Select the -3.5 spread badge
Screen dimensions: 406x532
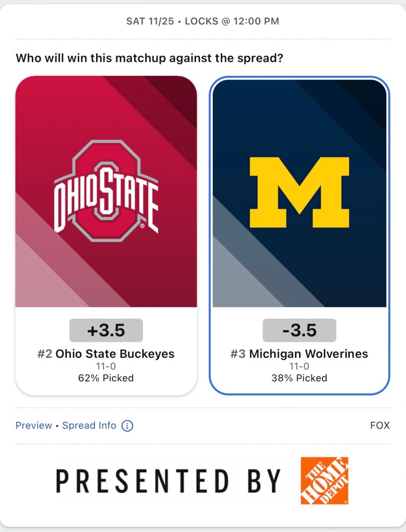299,330
